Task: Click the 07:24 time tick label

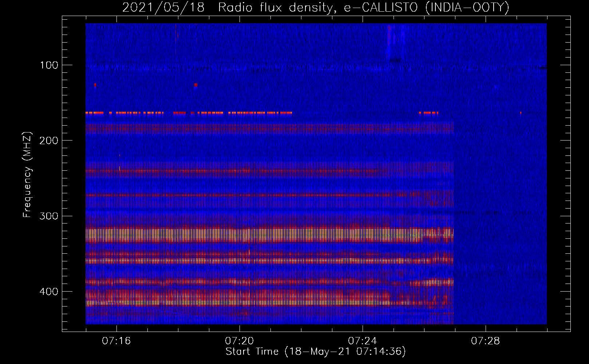Action: pos(362,341)
